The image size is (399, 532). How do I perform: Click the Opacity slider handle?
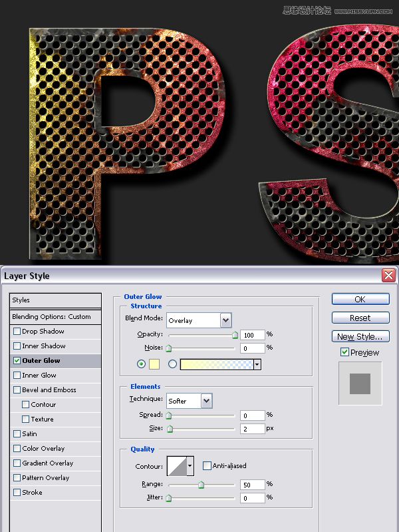click(235, 335)
